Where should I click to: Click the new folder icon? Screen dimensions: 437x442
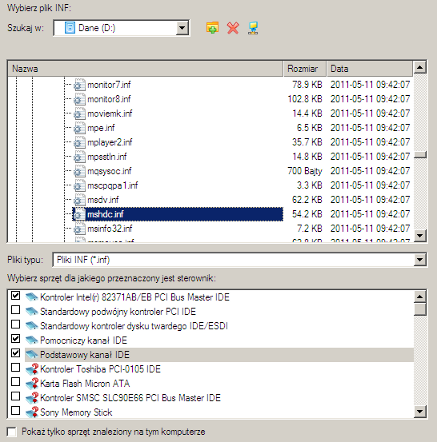click(x=212, y=28)
